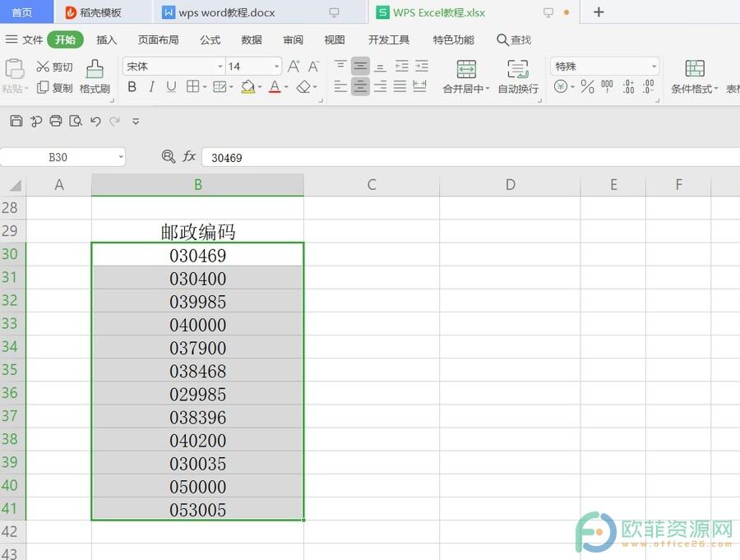This screenshot has height=560, width=740.
Task: Apply thousands separator format
Action: (607, 86)
